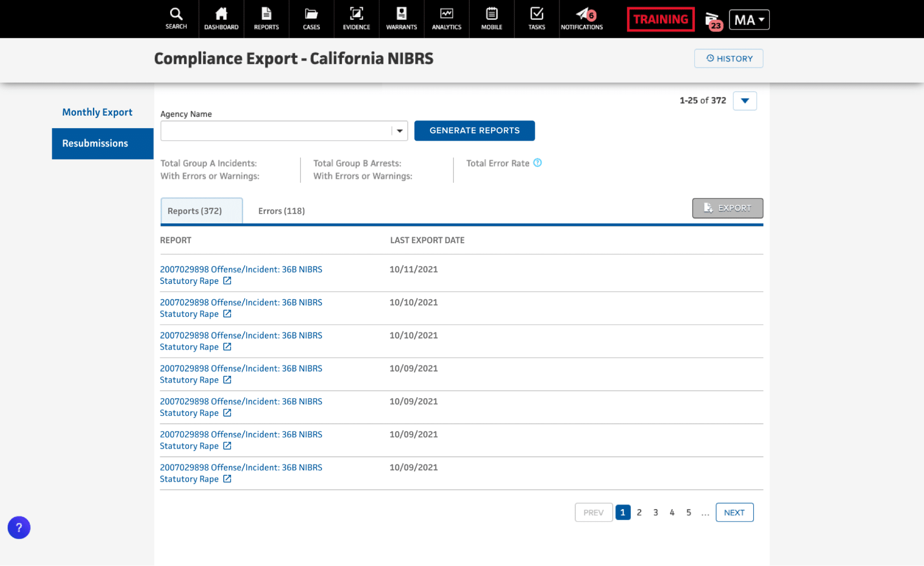Click the Next page button
Viewport: 924px width, 566px height.
[734, 512]
